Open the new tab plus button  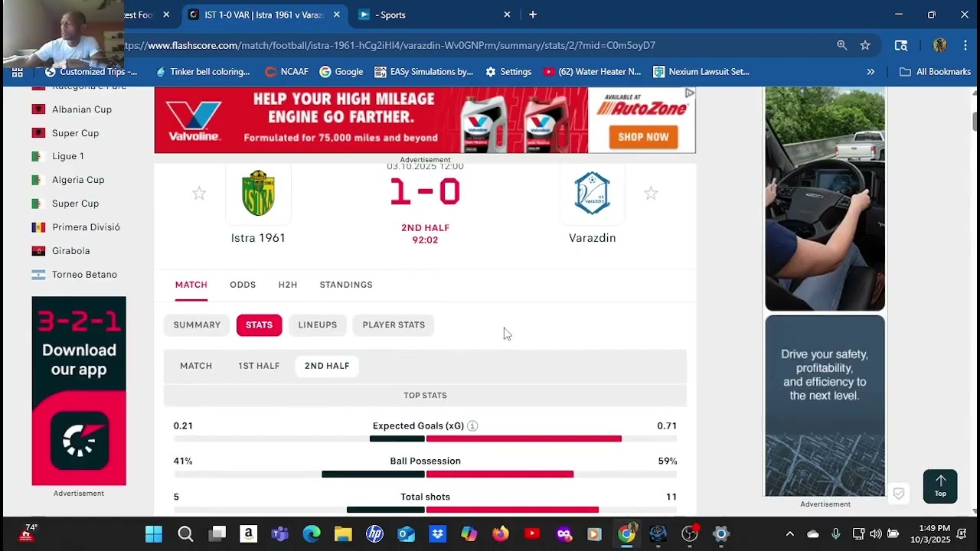[x=533, y=15]
